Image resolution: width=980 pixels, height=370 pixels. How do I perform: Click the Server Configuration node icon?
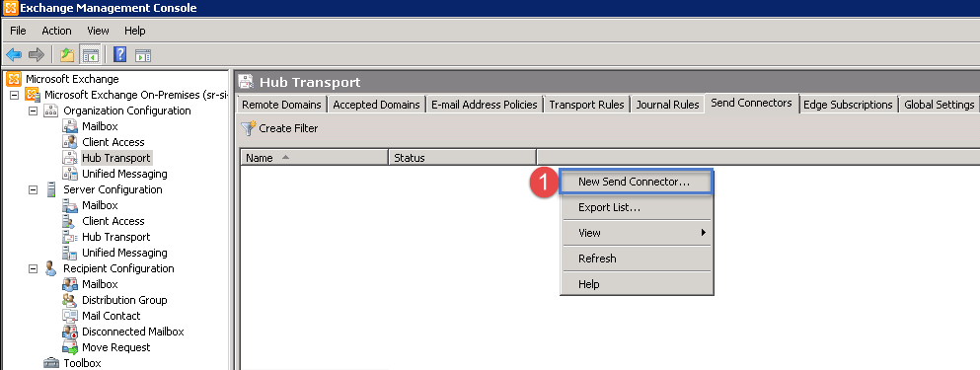(50, 189)
